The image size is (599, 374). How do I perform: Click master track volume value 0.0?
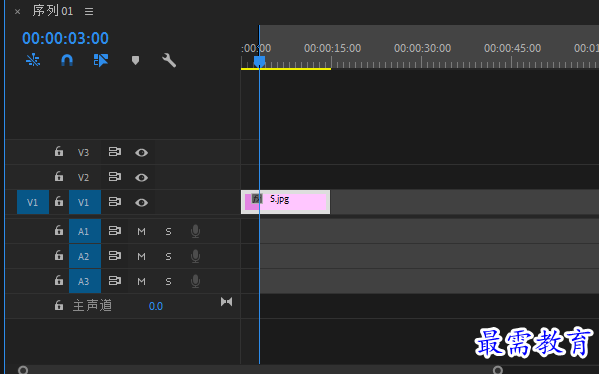tap(156, 306)
